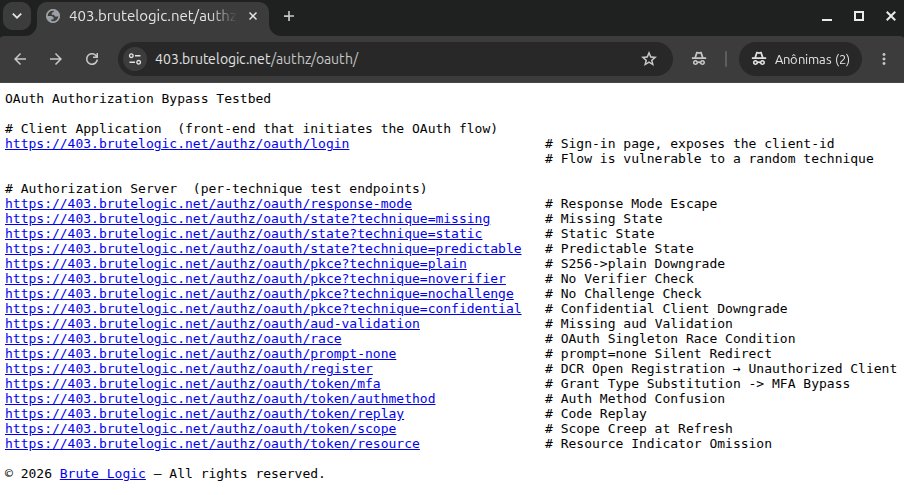904x495 pixels.
Task: Click the '# prompt=none Silent Redirect' comment
Action: 658,353
